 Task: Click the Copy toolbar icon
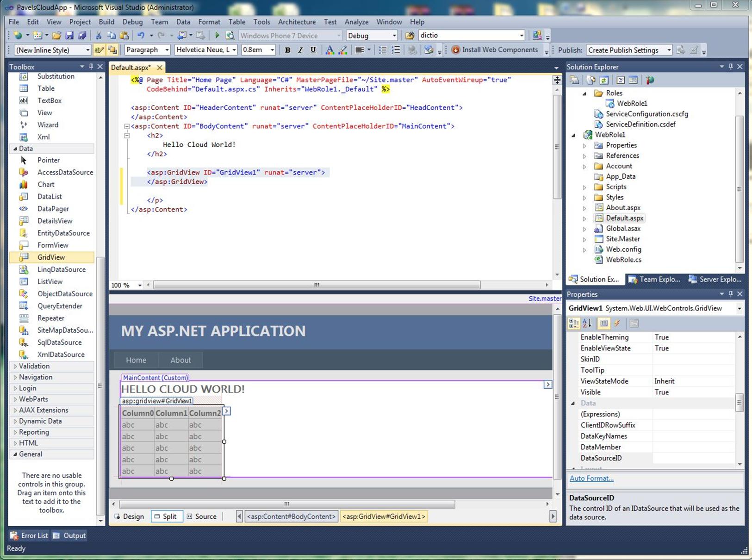pos(111,36)
